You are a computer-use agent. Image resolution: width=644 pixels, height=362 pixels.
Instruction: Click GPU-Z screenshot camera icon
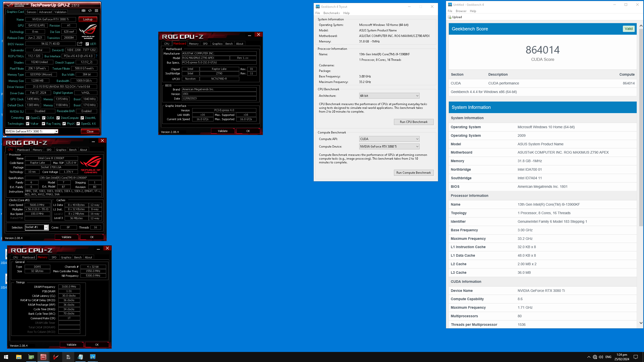point(84,11)
